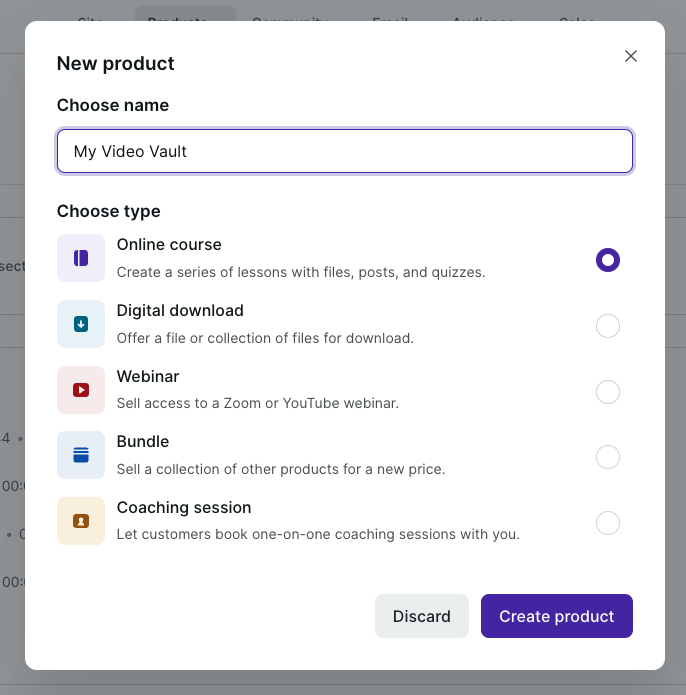This screenshot has width=686, height=695.
Task: Choose the Webinar radio option
Action: 608,392
